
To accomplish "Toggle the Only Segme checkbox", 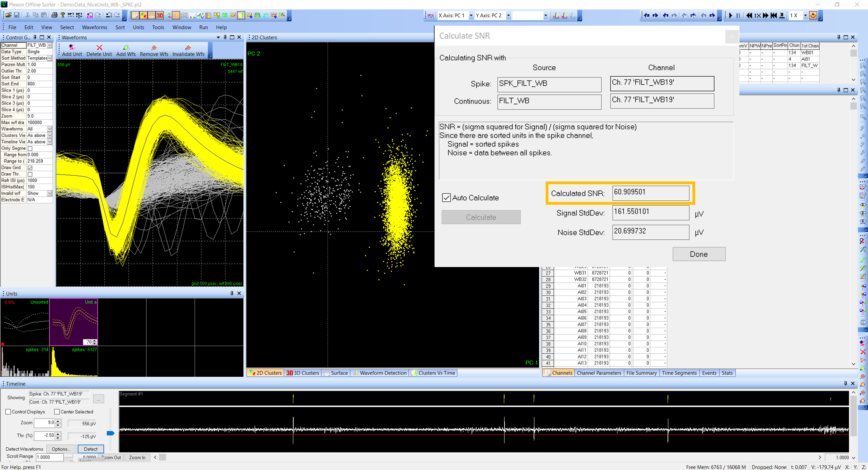I will click(30, 149).
